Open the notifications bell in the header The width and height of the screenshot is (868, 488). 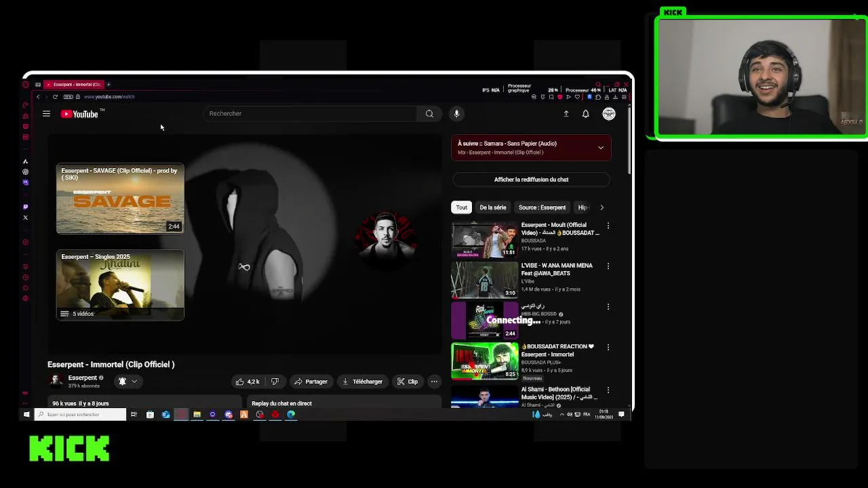(x=586, y=114)
